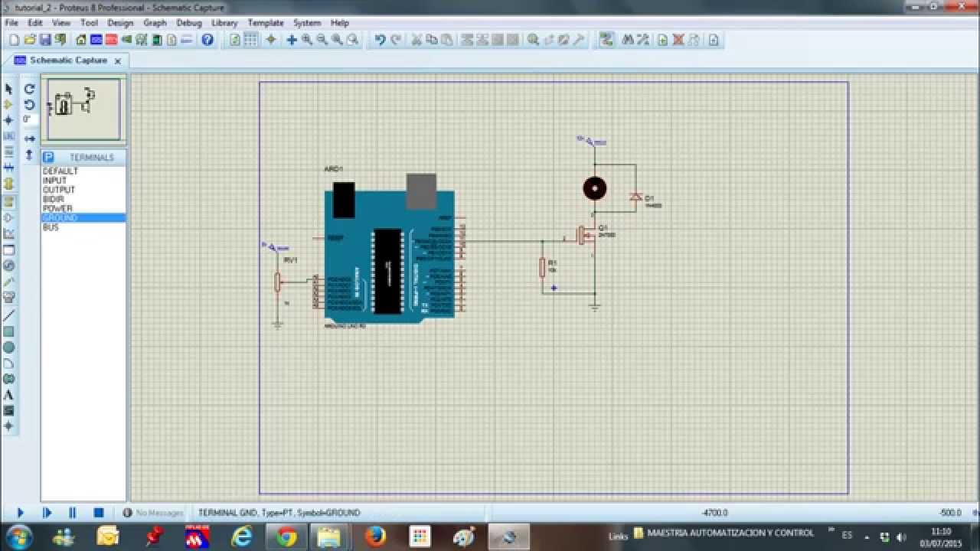Image resolution: width=980 pixels, height=551 pixels.
Task: Open the Template menu
Action: point(266,23)
